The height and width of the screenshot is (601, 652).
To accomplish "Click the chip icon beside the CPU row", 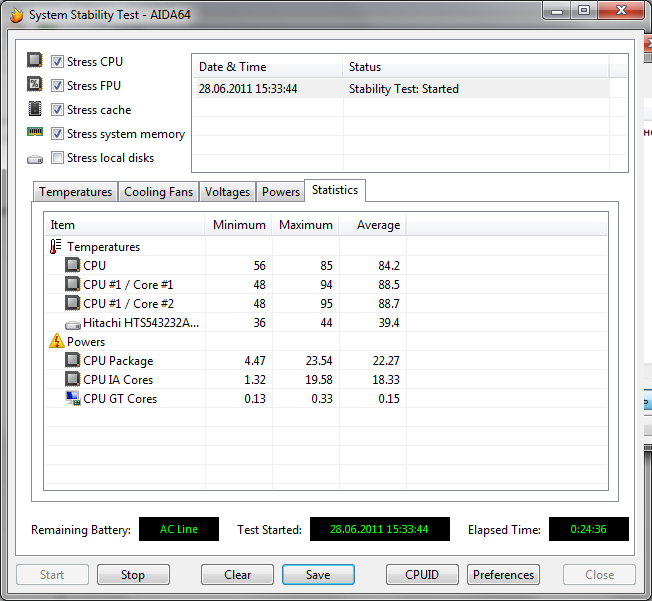I will [x=72, y=265].
